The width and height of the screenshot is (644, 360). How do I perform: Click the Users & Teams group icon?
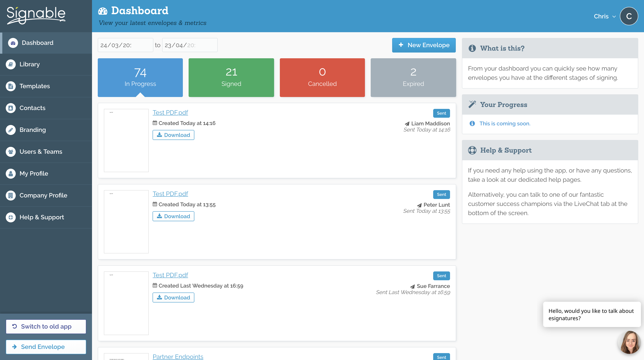coord(11,152)
